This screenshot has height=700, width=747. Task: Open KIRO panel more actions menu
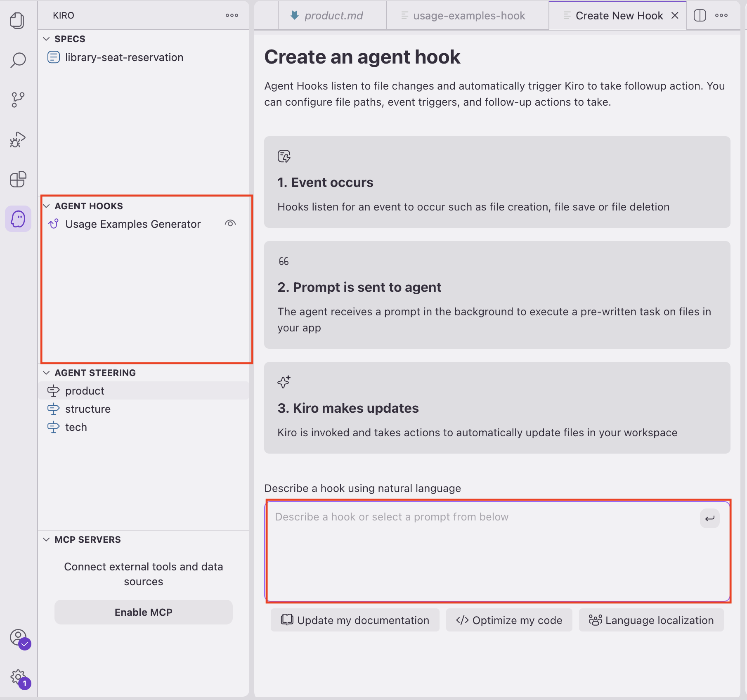click(232, 15)
